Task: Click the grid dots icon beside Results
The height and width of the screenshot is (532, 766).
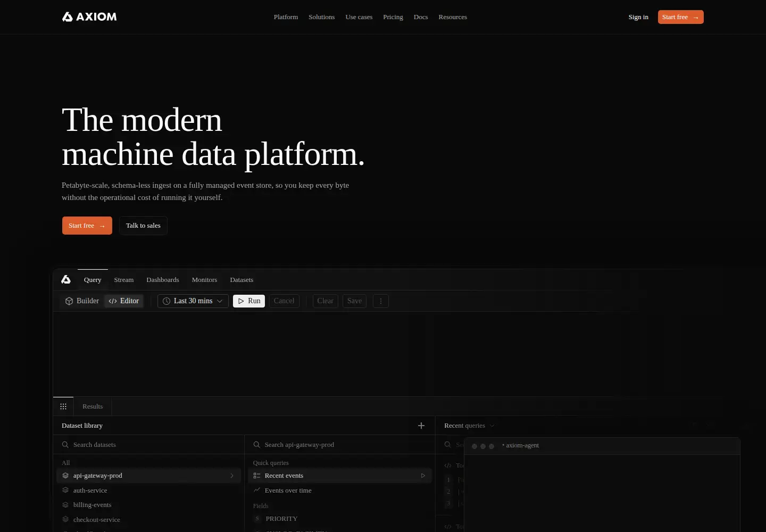Action: point(63,406)
